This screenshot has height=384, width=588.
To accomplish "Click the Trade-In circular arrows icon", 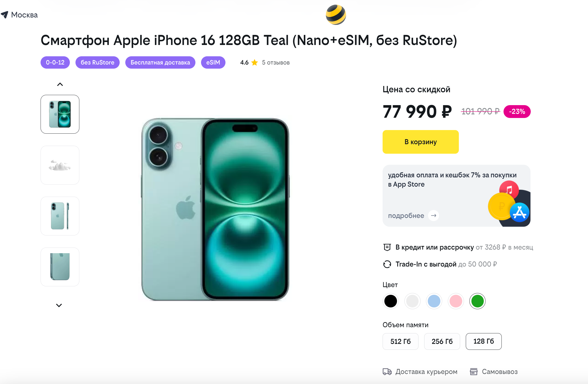I will pyautogui.click(x=387, y=264).
